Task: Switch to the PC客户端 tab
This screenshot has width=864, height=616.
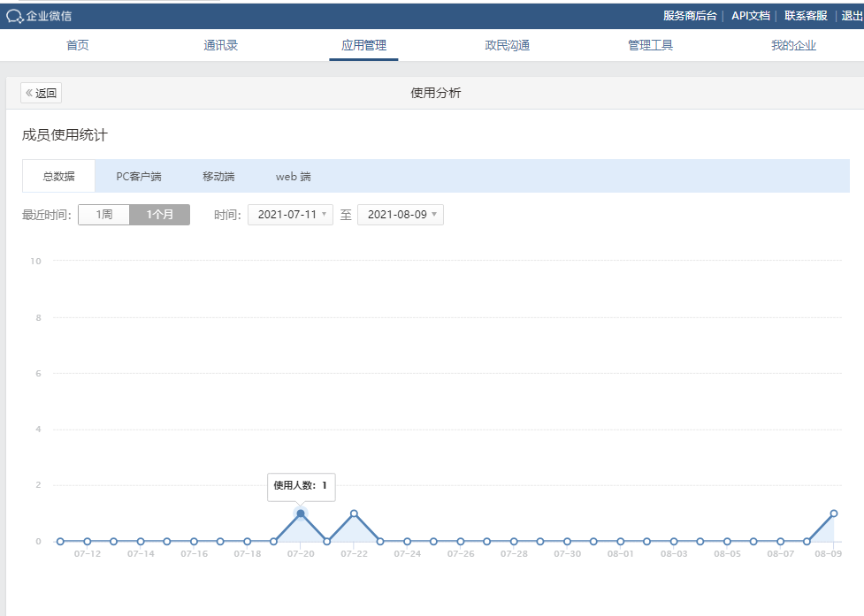Action: [x=139, y=177]
